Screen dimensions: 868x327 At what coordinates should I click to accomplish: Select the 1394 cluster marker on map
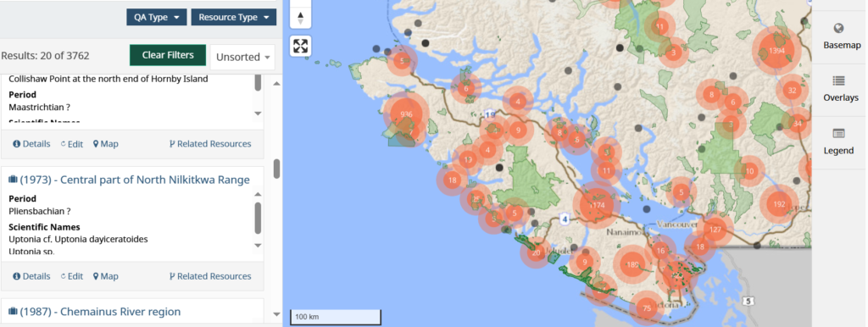(776, 50)
